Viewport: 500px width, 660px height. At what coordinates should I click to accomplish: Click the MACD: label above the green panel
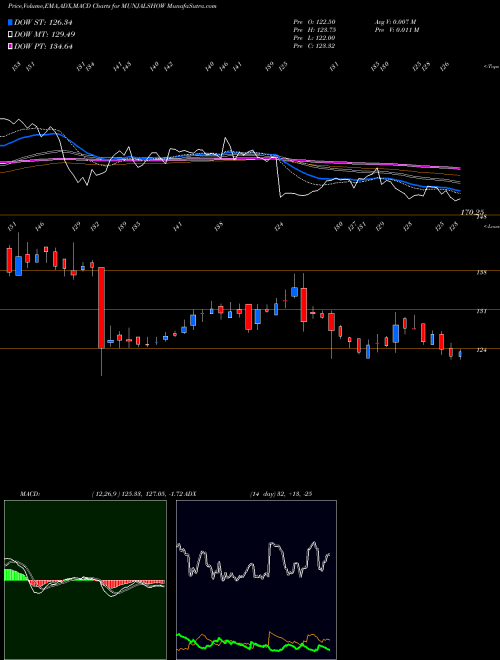click(30, 494)
